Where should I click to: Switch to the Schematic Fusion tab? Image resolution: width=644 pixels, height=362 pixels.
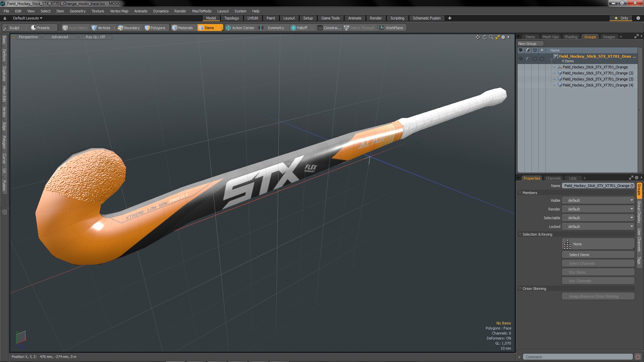point(426,18)
